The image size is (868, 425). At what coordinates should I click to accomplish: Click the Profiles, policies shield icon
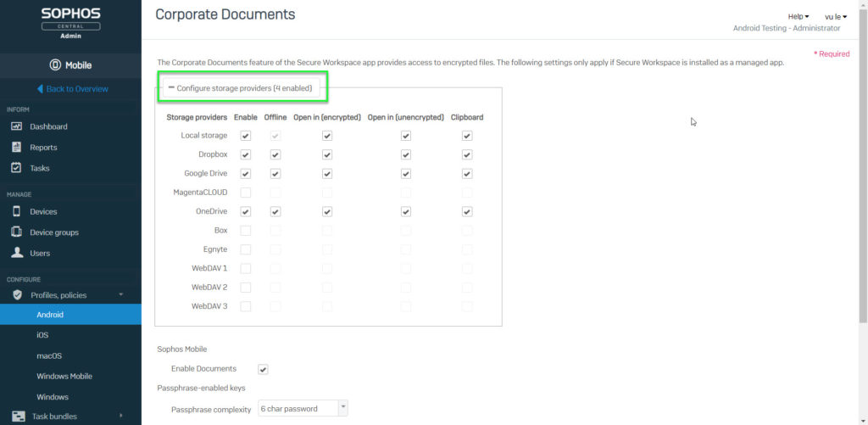17,294
